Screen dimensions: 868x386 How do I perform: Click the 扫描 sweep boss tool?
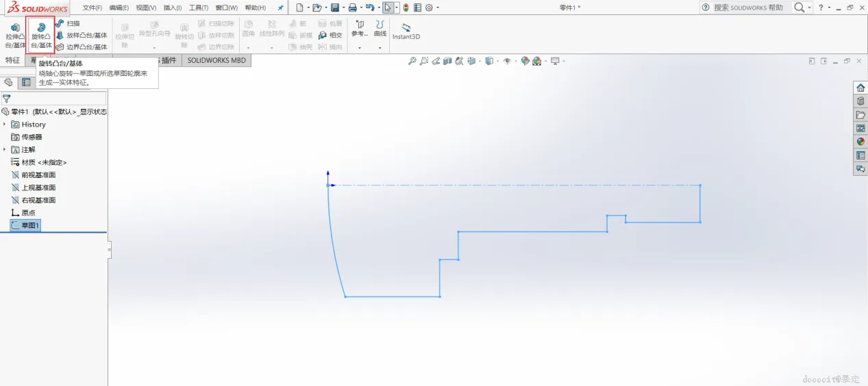(68, 23)
